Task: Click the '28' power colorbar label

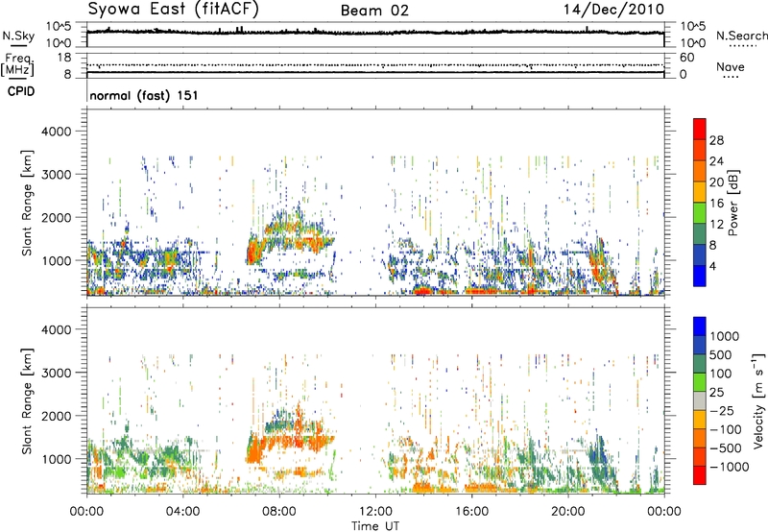Action: pos(716,140)
